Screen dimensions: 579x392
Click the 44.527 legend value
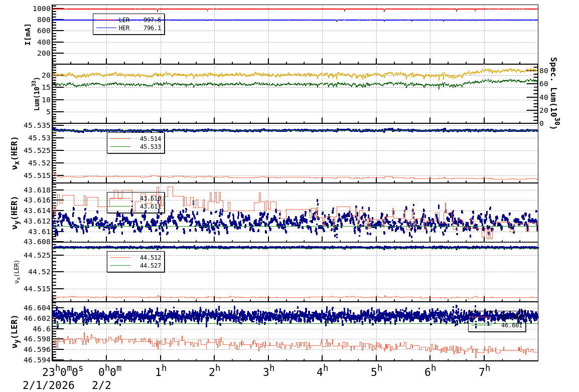click(151, 266)
